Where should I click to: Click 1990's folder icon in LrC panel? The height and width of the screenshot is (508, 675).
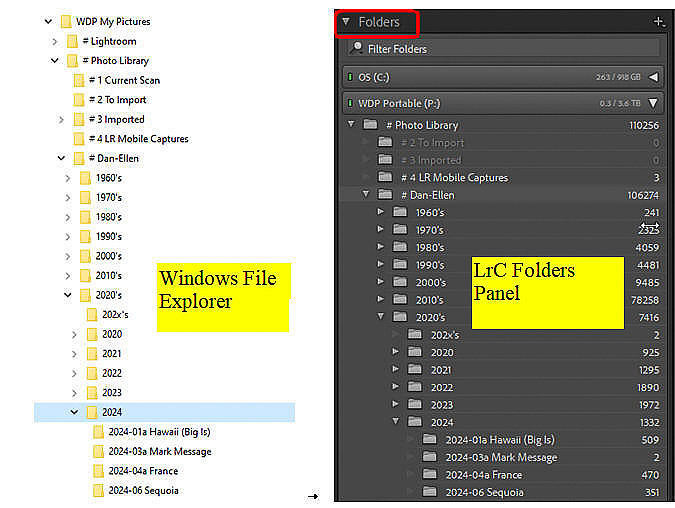pos(400,264)
